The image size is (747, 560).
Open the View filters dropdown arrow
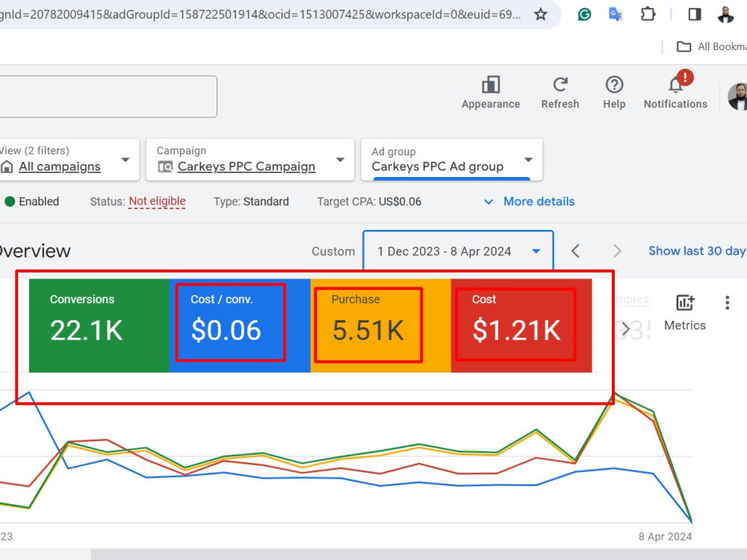125,160
